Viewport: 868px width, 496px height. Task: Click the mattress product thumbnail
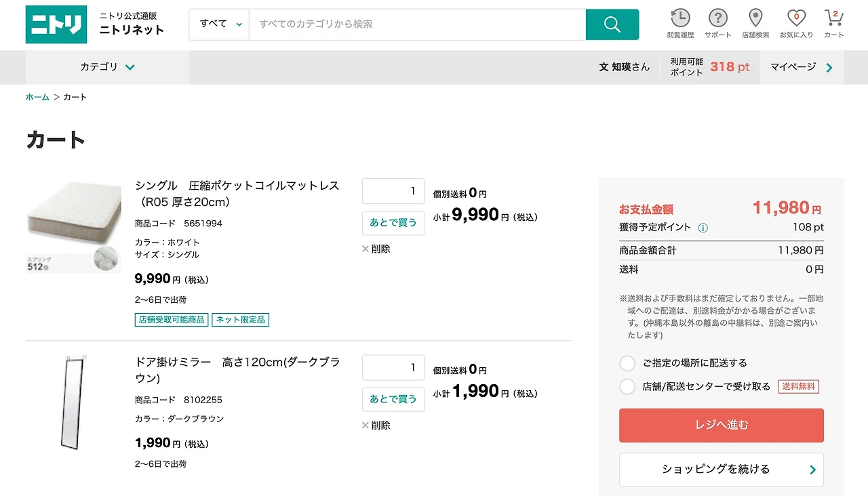point(73,227)
